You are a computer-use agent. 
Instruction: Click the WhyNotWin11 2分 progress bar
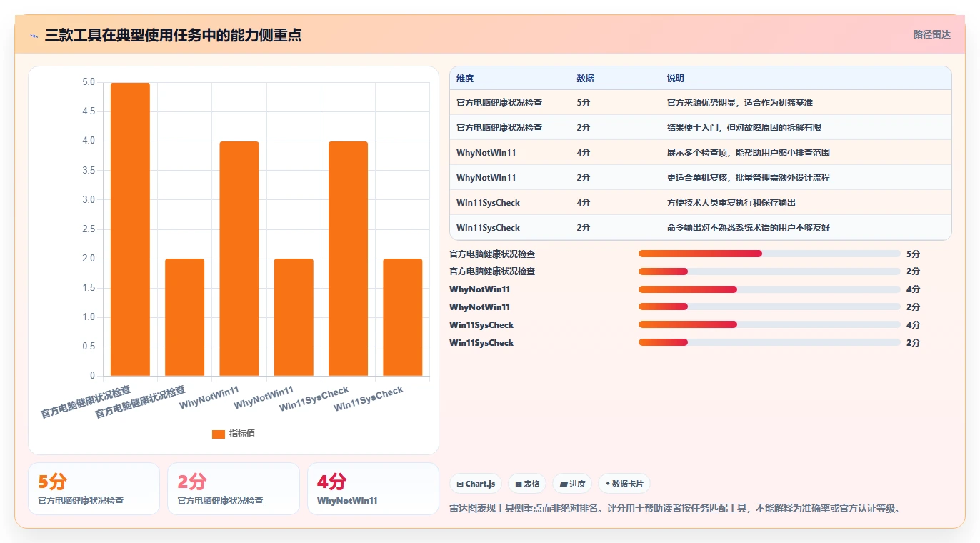pos(769,307)
